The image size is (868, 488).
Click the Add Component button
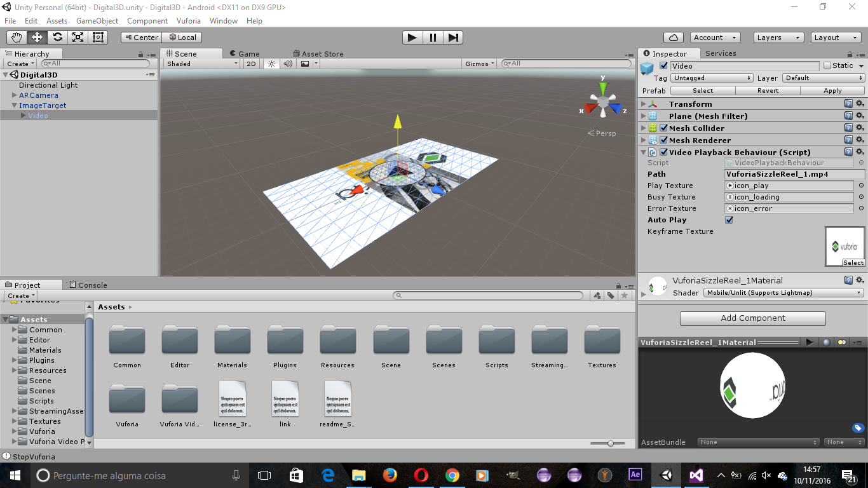coord(753,318)
